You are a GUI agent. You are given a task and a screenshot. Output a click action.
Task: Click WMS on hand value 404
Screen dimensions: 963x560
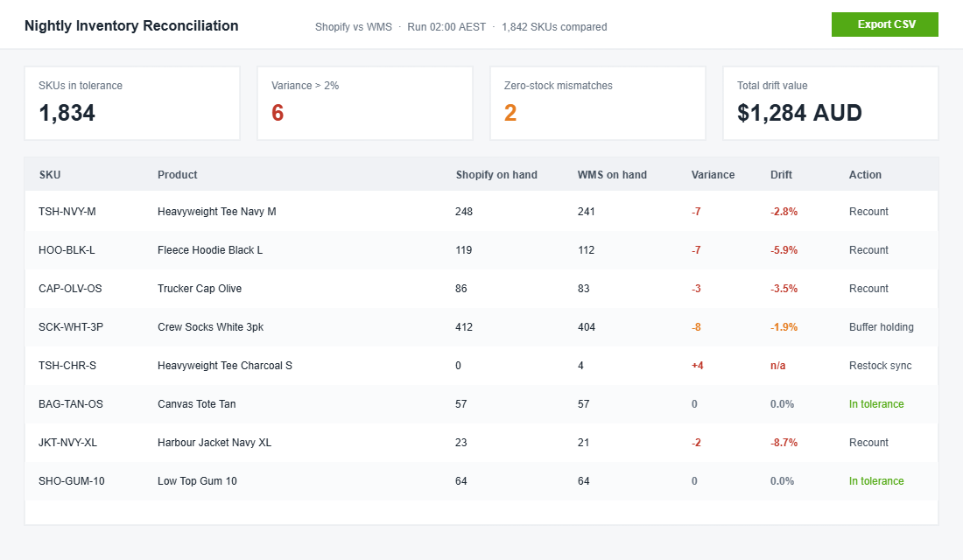click(586, 327)
